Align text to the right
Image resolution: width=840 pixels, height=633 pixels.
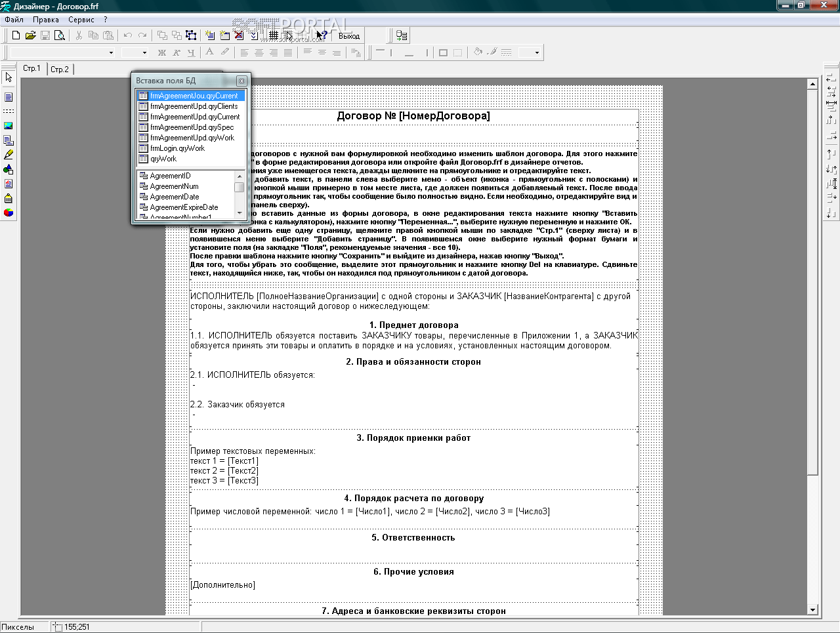pyautogui.click(x=273, y=52)
